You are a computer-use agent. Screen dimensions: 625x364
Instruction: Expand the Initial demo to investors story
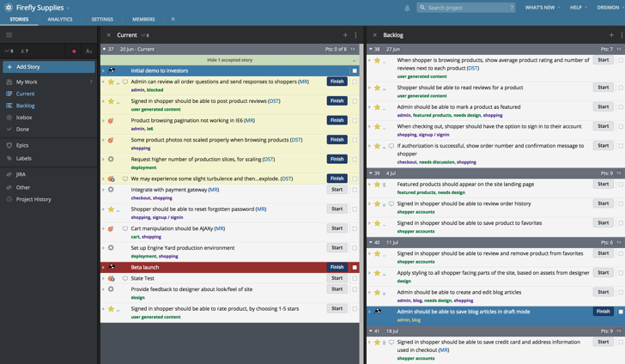click(x=104, y=70)
